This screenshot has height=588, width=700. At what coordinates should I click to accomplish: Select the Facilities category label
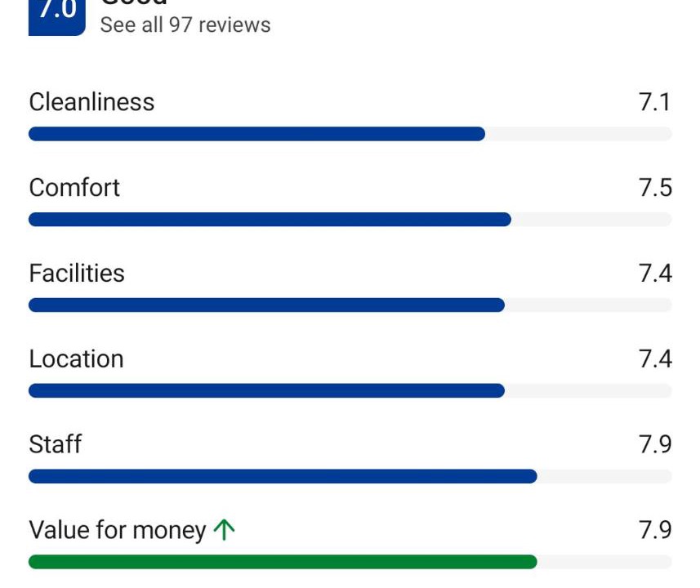pos(77,274)
